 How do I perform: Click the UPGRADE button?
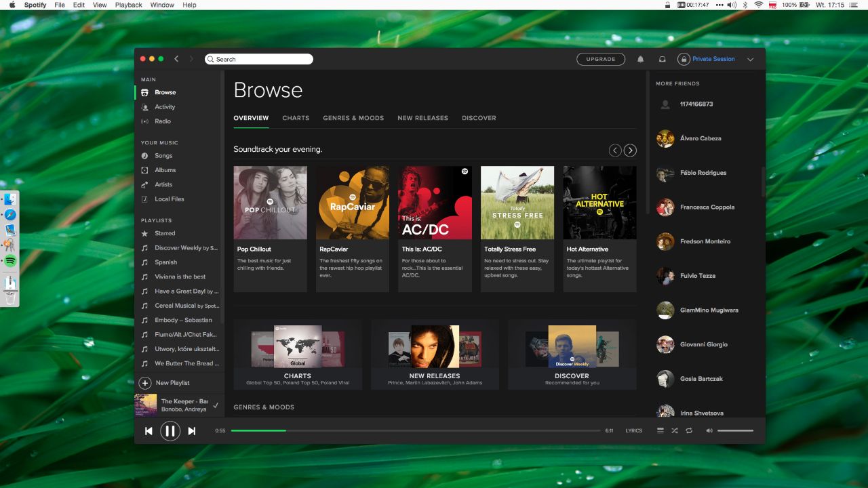[601, 59]
